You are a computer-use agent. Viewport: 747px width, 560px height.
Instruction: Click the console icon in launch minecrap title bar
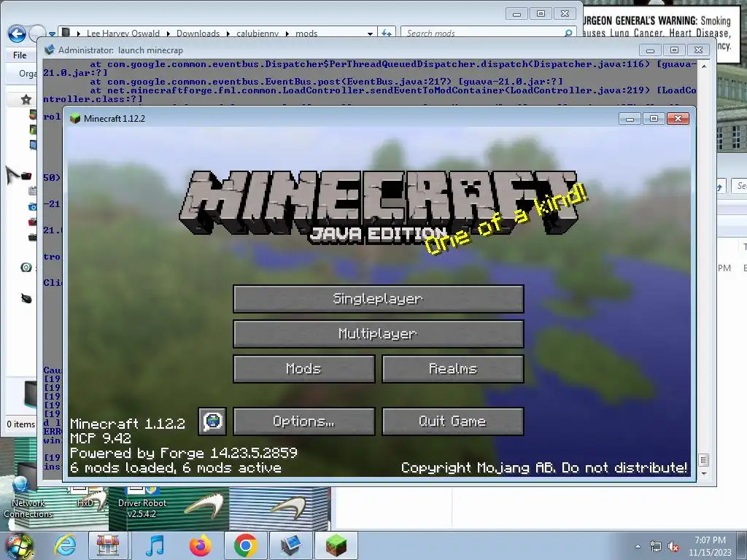49,50
